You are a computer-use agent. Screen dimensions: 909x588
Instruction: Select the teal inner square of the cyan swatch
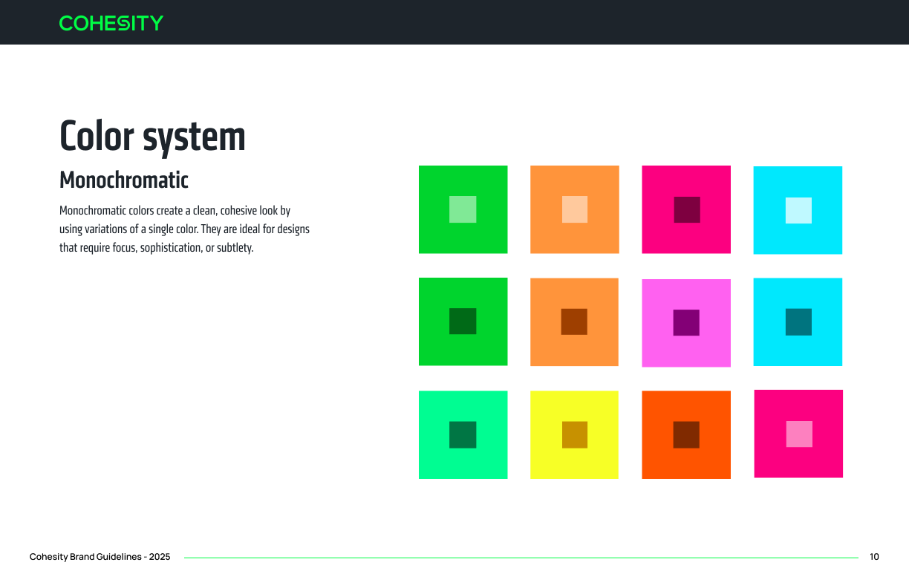click(798, 322)
